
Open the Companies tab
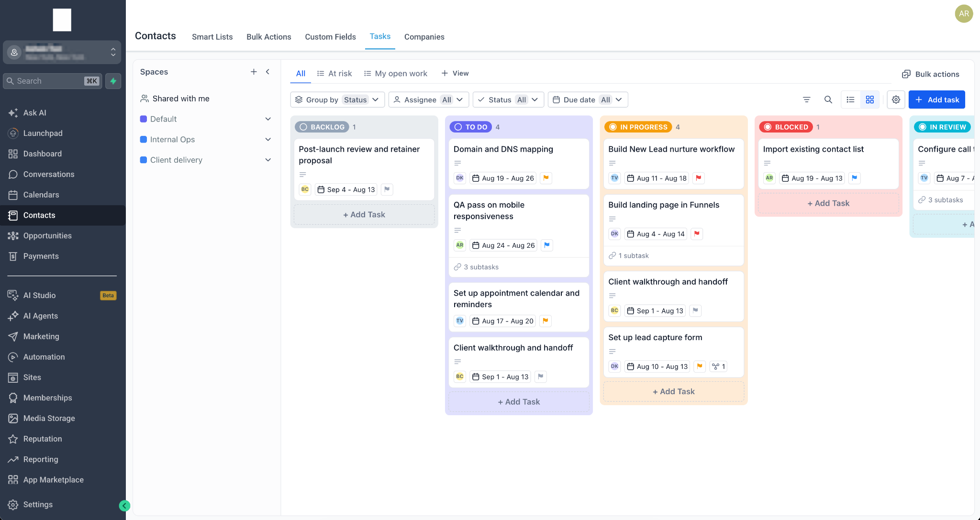(424, 37)
